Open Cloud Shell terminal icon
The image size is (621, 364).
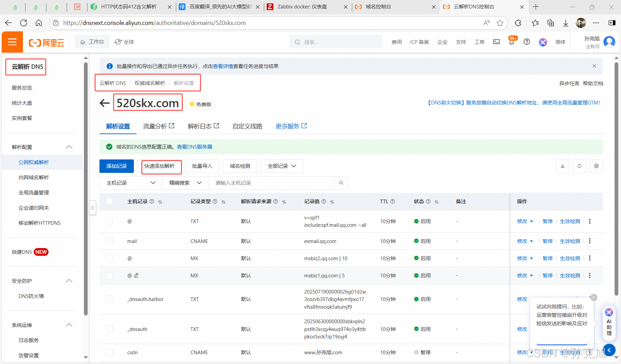[x=496, y=42]
